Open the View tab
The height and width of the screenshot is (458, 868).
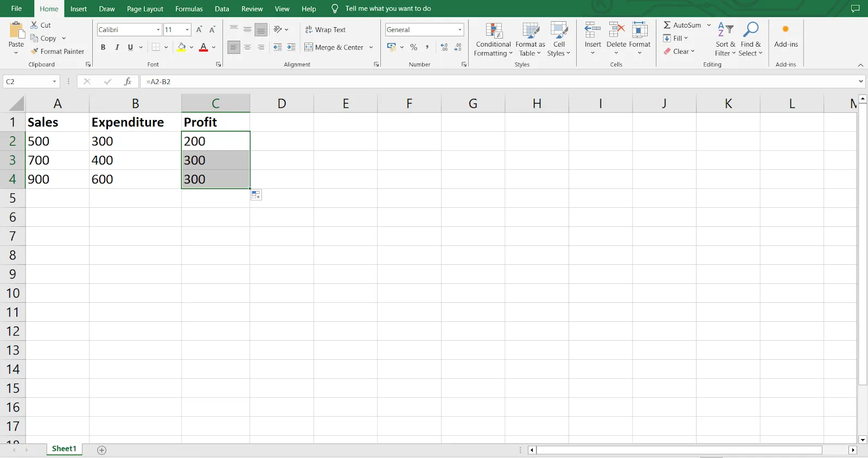click(282, 9)
